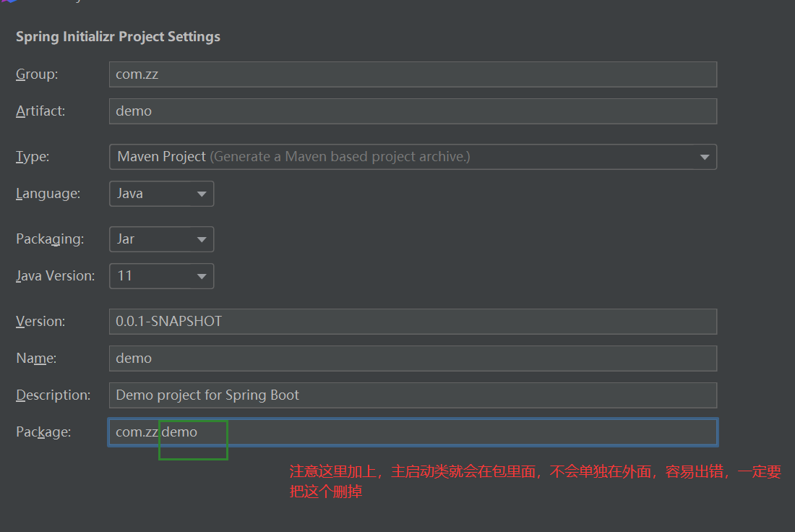
Task: Click the Artifact label
Action: [x=40, y=111]
